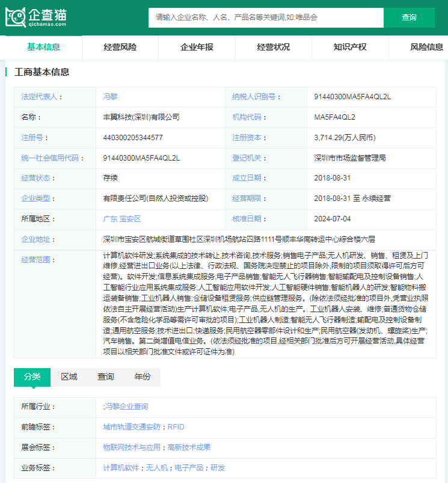This screenshot has height=483, width=448.
Task: Click the 成立日期 label link
Action: 247,178
